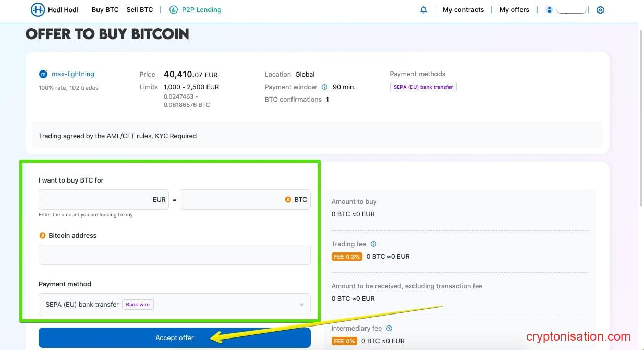The width and height of the screenshot is (644, 350).
Task: Open the Intermediary fee info tooltip
Action: point(388,328)
